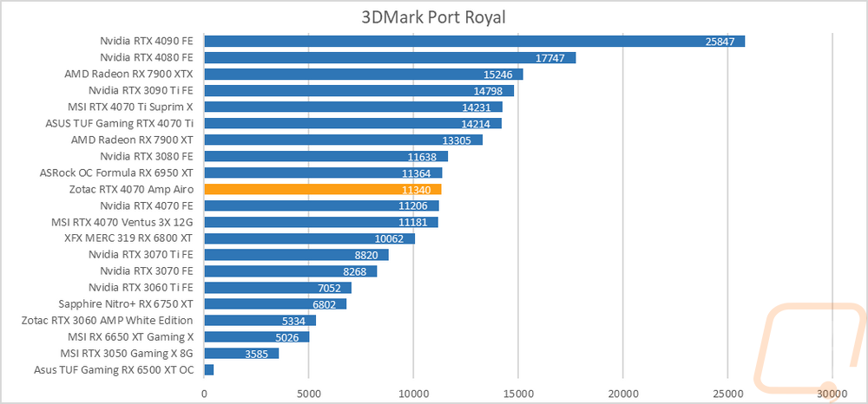Image resolution: width=868 pixels, height=404 pixels.
Task: Click the axis label 15000
Action: (518, 394)
